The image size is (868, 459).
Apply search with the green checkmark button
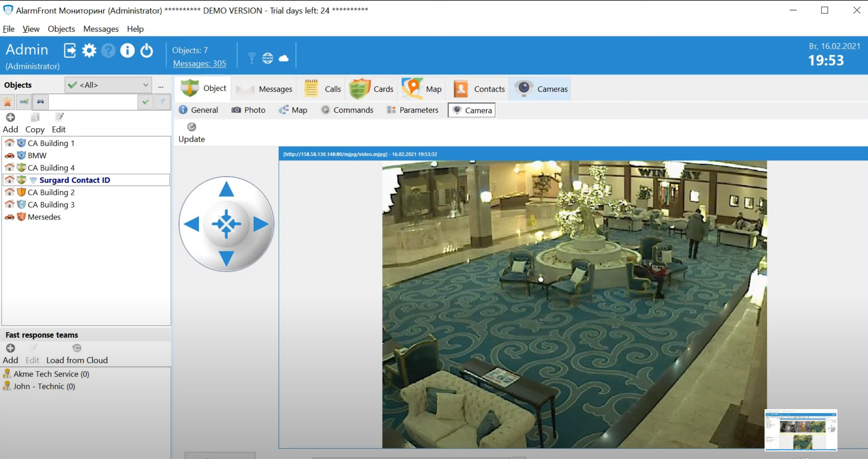[x=146, y=102]
